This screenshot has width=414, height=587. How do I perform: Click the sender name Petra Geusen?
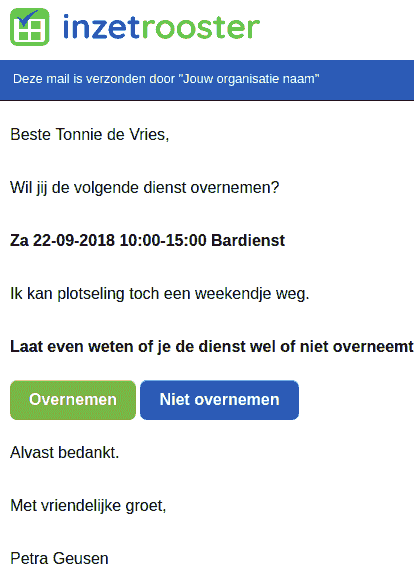(59, 559)
